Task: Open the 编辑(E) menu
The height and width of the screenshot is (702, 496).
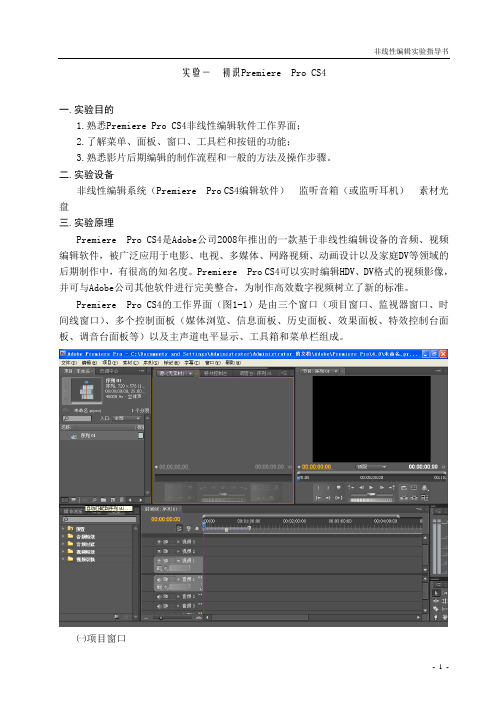Action: click(x=89, y=362)
